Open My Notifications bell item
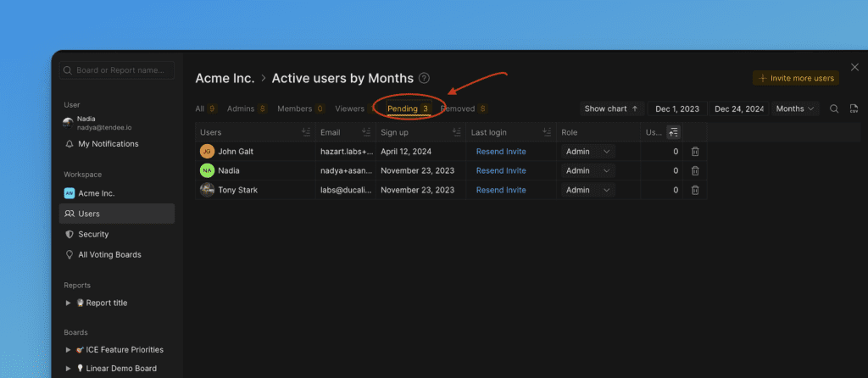The image size is (868, 378). pos(108,144)
